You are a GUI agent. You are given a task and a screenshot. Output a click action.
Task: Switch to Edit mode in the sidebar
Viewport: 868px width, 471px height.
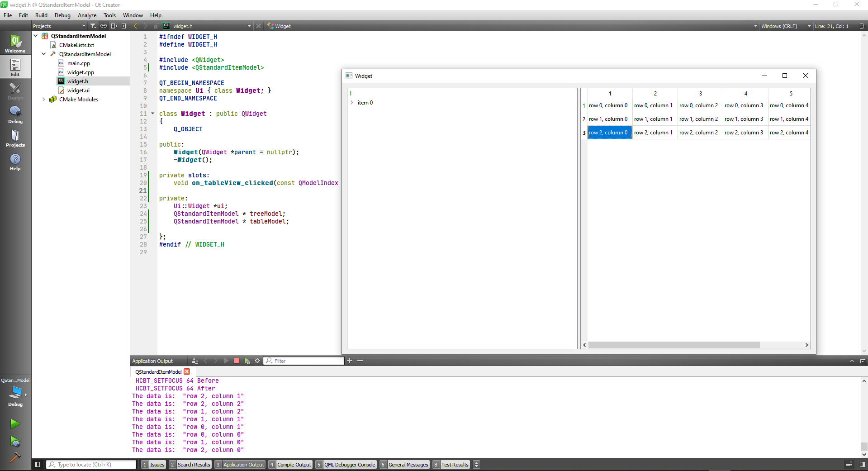tap(15, 67)
